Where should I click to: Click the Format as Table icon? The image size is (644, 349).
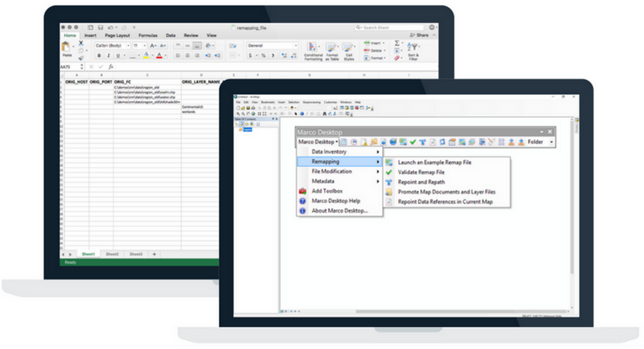(332, 51)
